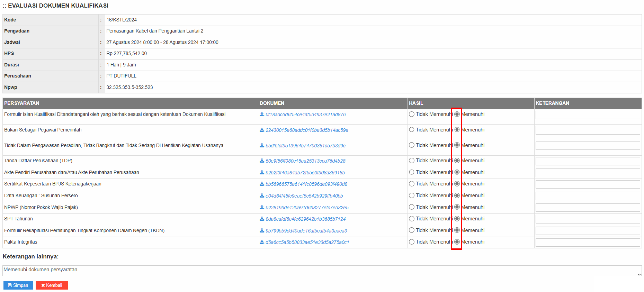Choose Tidak Memenuhi for Pakta Integritas
This screenshot has width=644, height=292.
412,242
